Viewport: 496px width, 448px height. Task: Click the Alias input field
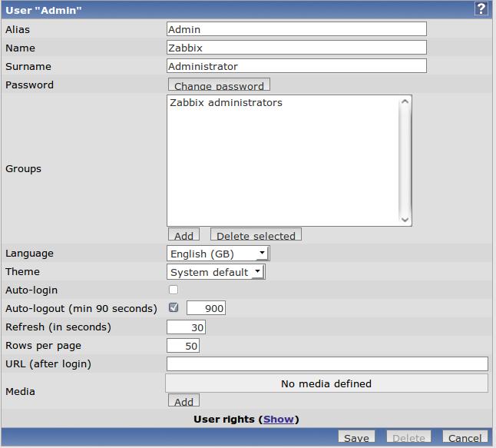pyautogui.click(x=296, y=29)
